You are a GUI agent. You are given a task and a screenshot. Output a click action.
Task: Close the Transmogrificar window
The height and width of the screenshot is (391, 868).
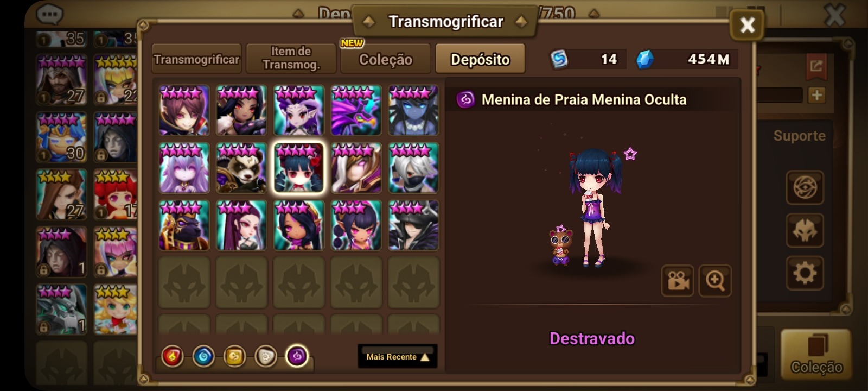tap(747, 25)
